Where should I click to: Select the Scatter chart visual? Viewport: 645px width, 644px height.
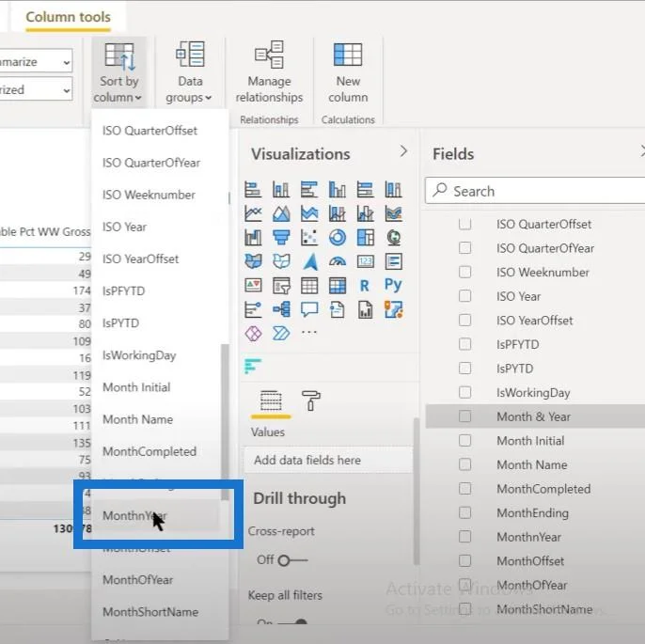point(309,237)
